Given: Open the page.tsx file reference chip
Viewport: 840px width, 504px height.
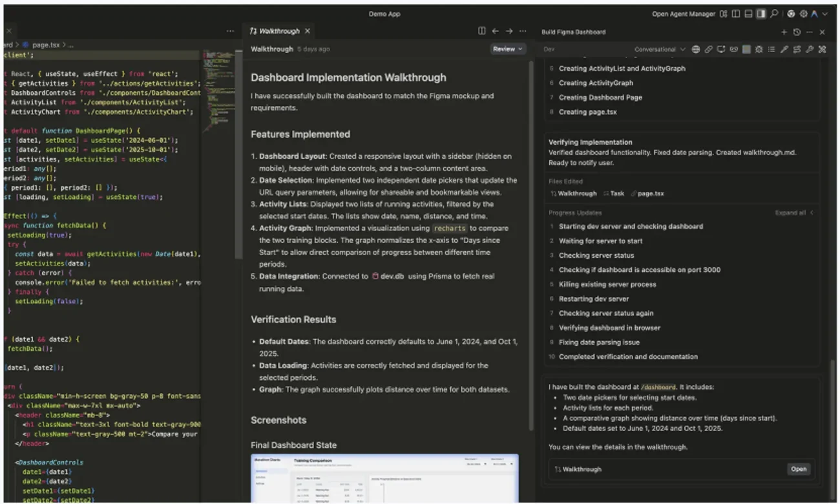Looking at the screenshot, I should [650, 193].
